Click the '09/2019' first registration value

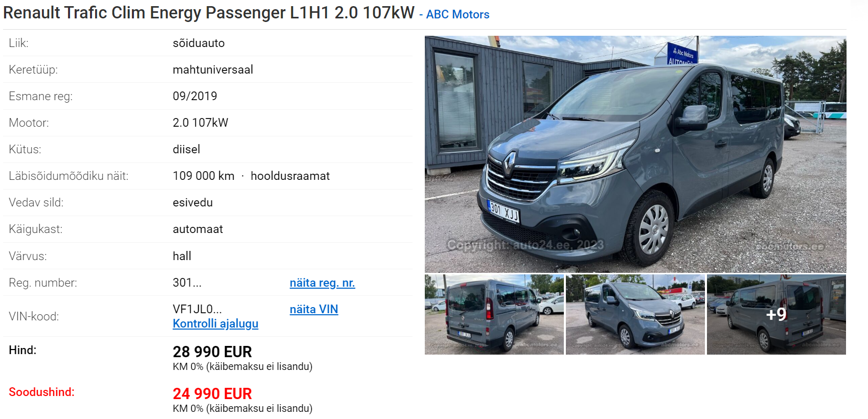click(195, 96)
